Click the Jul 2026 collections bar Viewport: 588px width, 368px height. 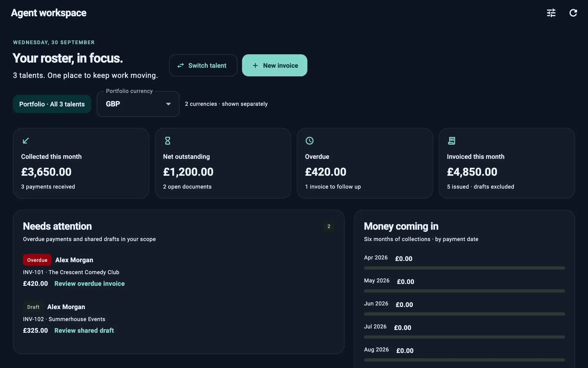click(464, 337)
